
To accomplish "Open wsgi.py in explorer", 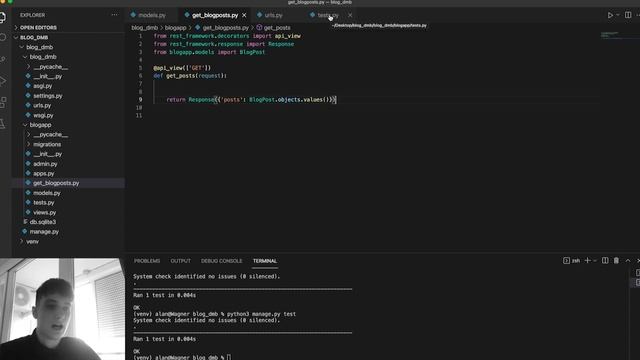I will point(43,116).
